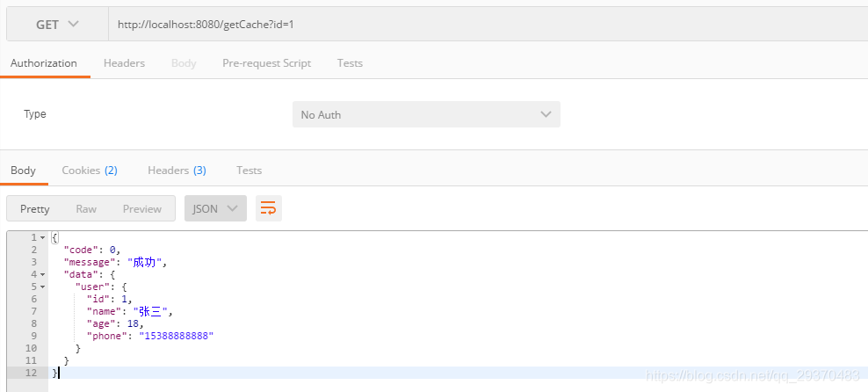Collapse the "data" object fold arrow on line 4
This screenshot has height=392, width=868.
point(43,274)
